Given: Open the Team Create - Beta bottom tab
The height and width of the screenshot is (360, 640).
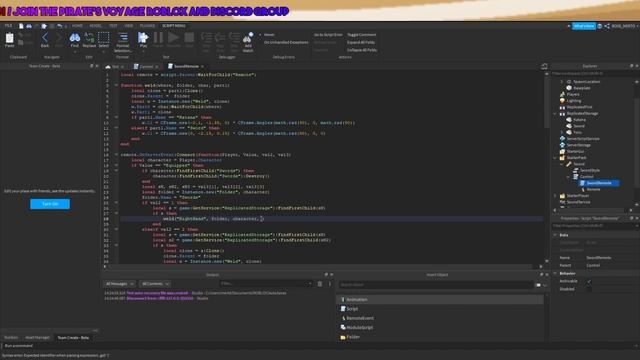Looking at the screenshot, I should click(x=73, y=338).
